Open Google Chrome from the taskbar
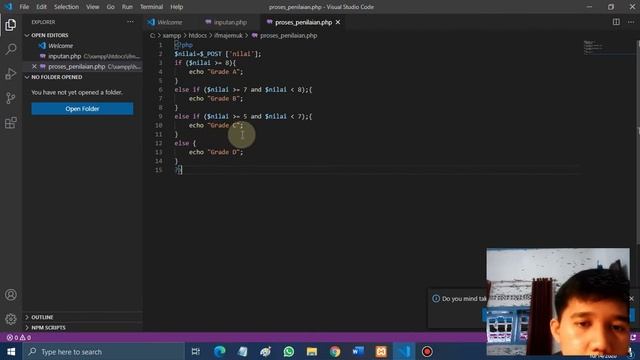The width and height of the screenshot is (640, 360). [335, 351]
